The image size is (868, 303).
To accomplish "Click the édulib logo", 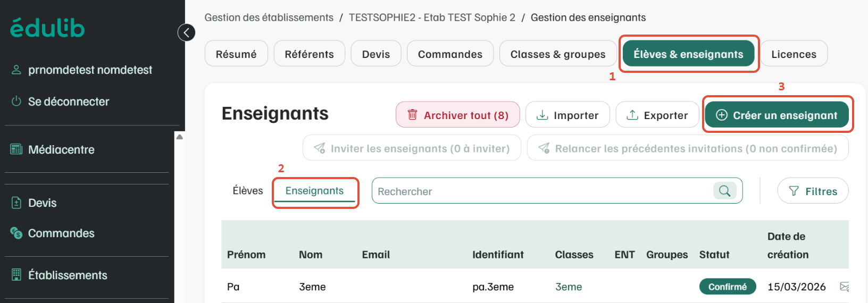I will pos(47,28).
